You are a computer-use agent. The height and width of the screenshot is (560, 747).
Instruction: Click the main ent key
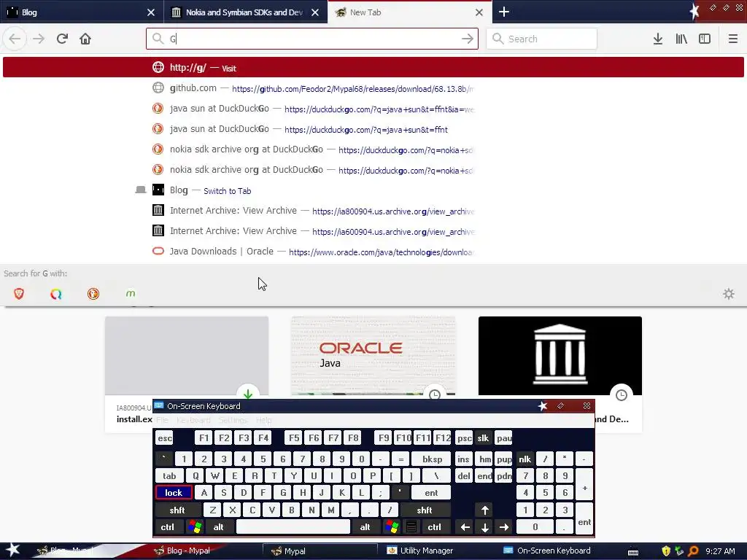coord(431,492)
